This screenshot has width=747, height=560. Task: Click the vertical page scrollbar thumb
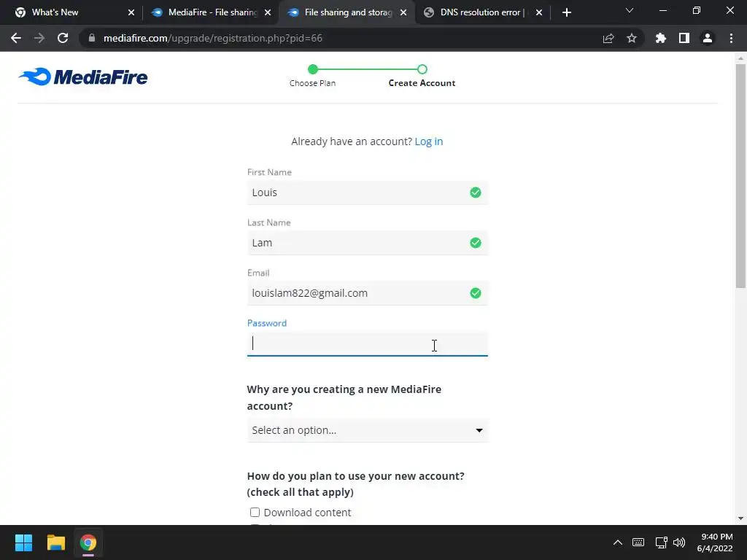click(740, 176)
